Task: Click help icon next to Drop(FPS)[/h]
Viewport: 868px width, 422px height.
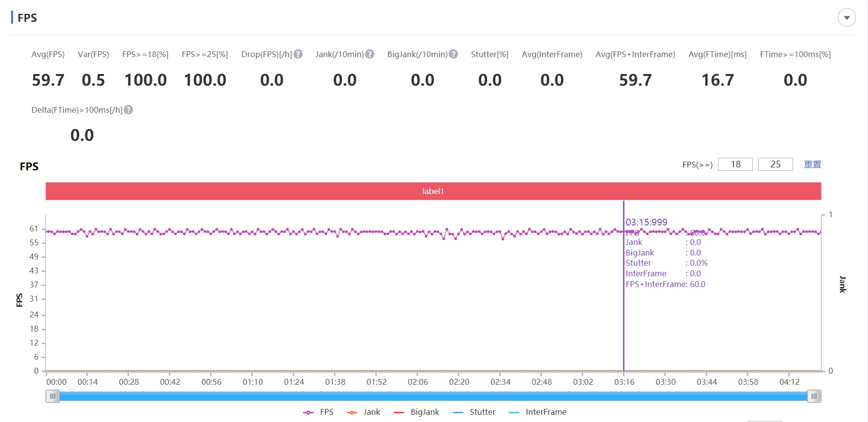Action: point(298,54)
